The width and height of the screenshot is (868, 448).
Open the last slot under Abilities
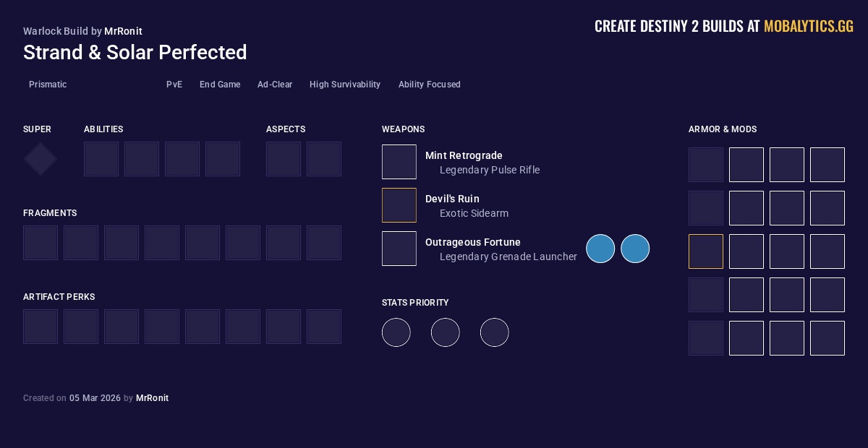tap(223, 159)
